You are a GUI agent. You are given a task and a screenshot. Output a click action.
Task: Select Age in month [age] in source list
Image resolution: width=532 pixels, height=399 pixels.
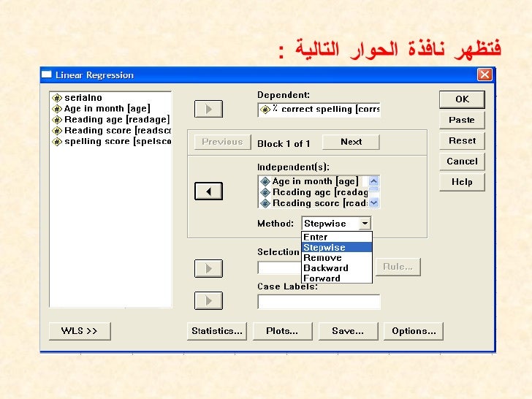(107, 109)
